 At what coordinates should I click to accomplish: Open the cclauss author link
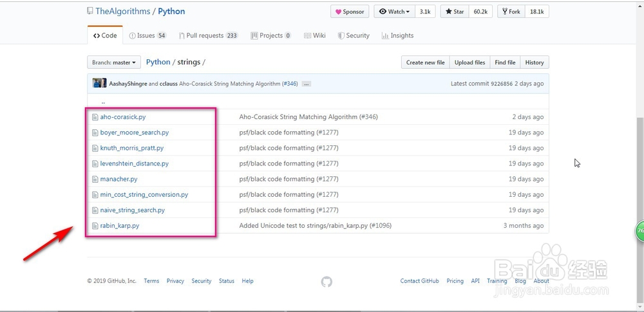click(x=168, y=84)
